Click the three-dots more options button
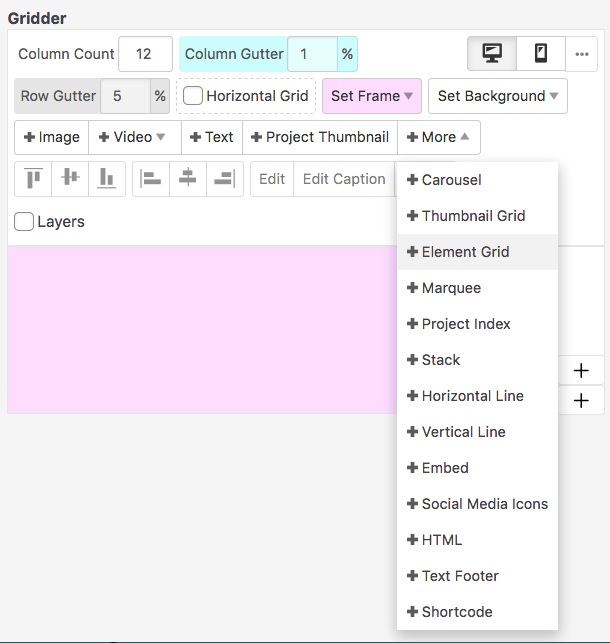Viewport: 610px width, 643px height. (x=583, y=54)
